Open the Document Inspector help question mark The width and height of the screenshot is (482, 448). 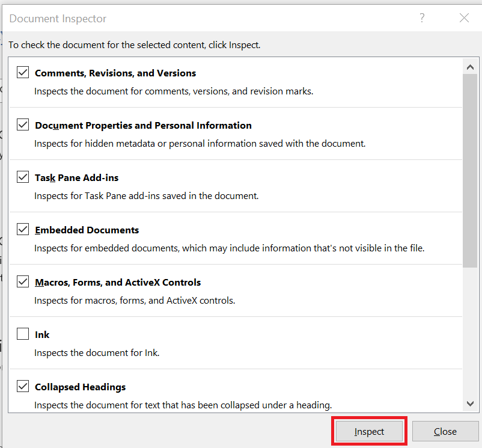(422, 18)
